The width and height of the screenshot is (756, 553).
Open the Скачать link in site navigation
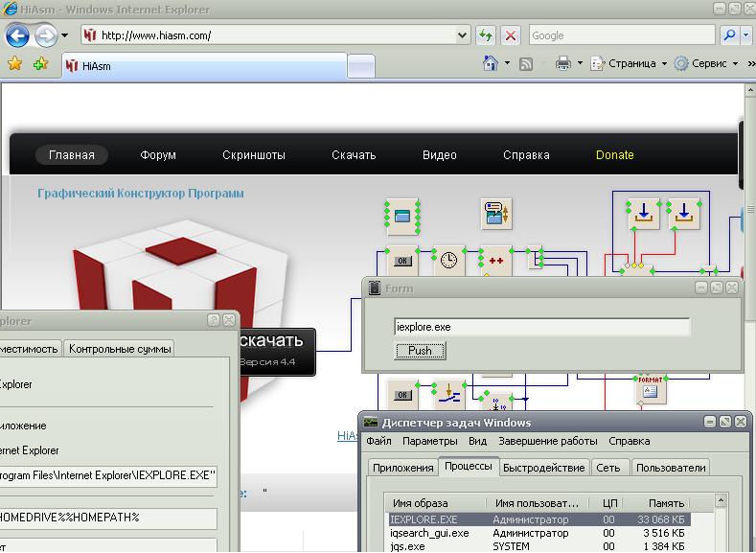click(354, 155)
